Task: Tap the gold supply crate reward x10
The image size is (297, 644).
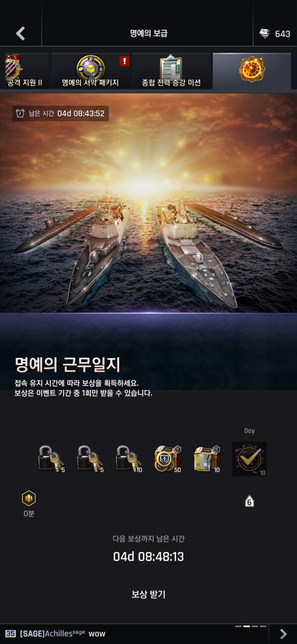Action: point(207,459)
